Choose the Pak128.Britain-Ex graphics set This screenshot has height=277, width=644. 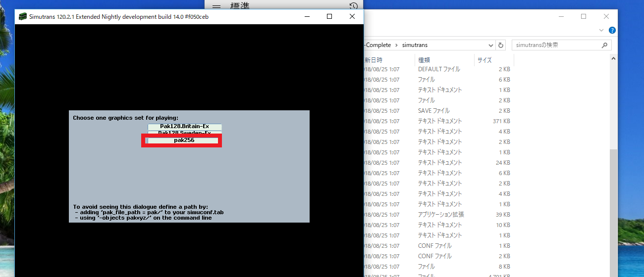184,127
